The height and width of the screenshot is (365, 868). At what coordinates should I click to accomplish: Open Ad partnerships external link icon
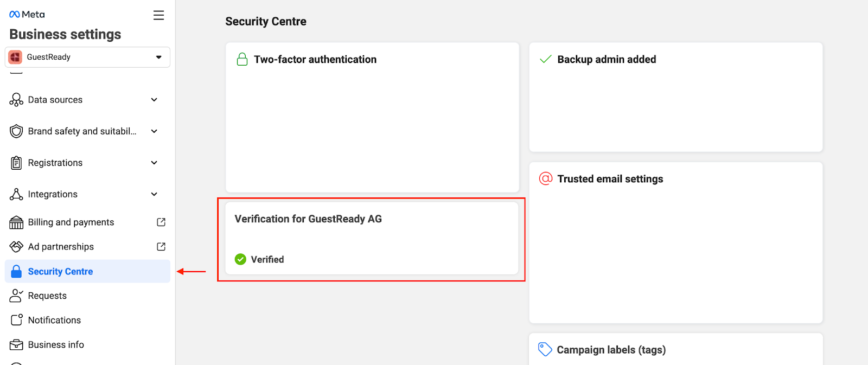161,247
